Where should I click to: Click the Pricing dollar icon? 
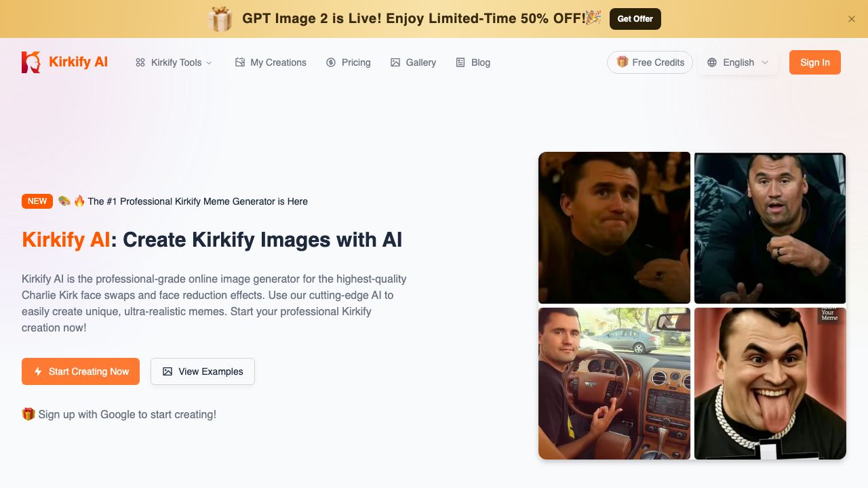pyautogui.click(x=331, y=62)
